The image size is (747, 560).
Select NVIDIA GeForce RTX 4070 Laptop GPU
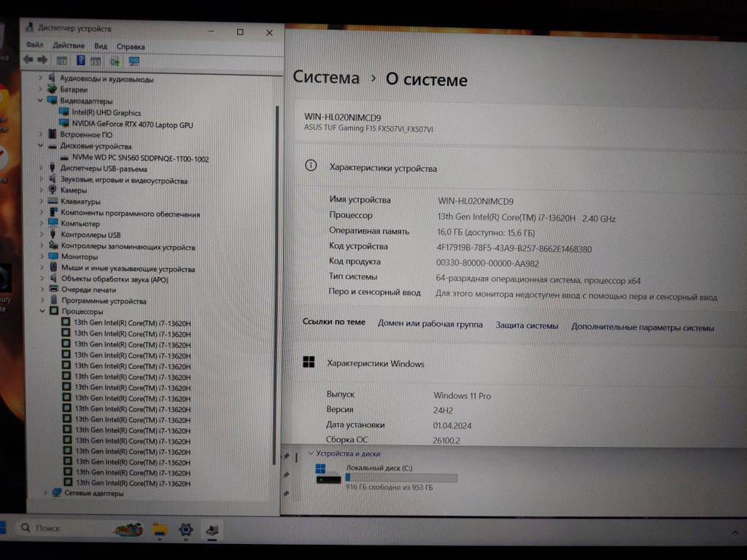pos(132,125)
